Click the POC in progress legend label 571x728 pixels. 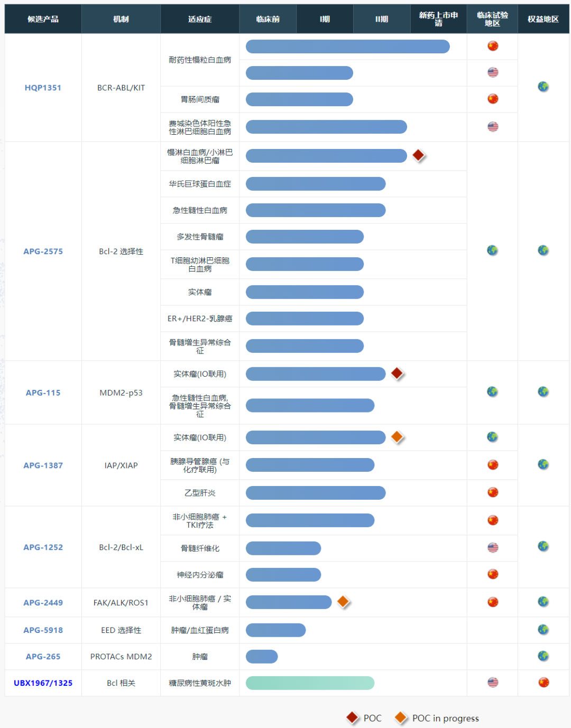pos(446,718)
